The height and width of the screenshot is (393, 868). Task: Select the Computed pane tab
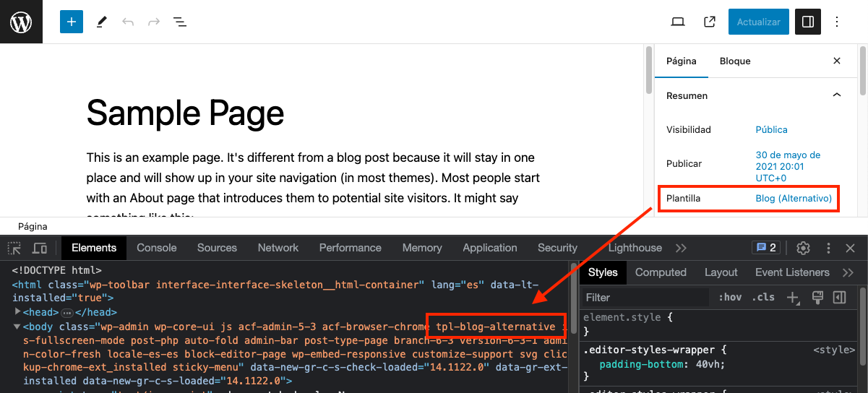tap(661, 272)
